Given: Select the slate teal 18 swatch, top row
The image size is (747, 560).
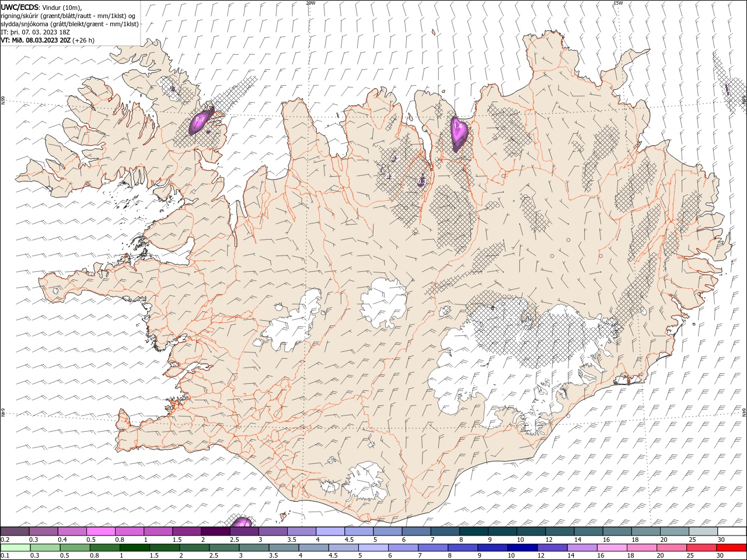Looking at the screenshot, I should click(646, 531).
